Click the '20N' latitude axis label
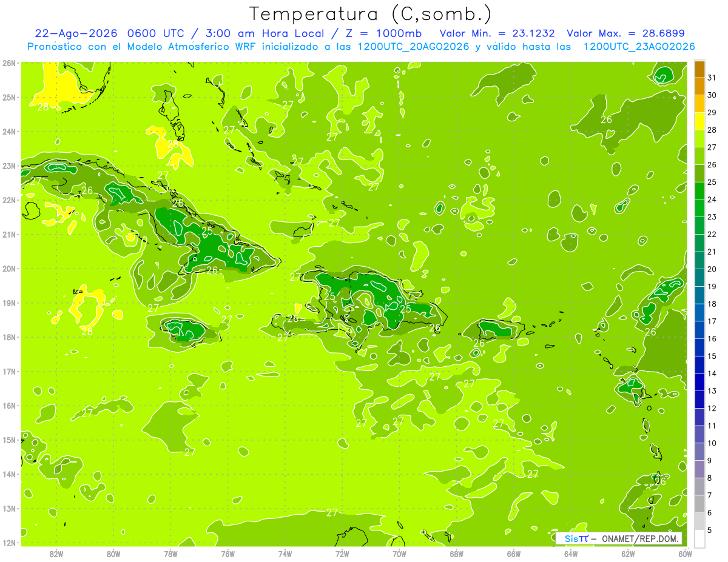Image resolution: width=728 pixels, height=562 pixels. 9,269
